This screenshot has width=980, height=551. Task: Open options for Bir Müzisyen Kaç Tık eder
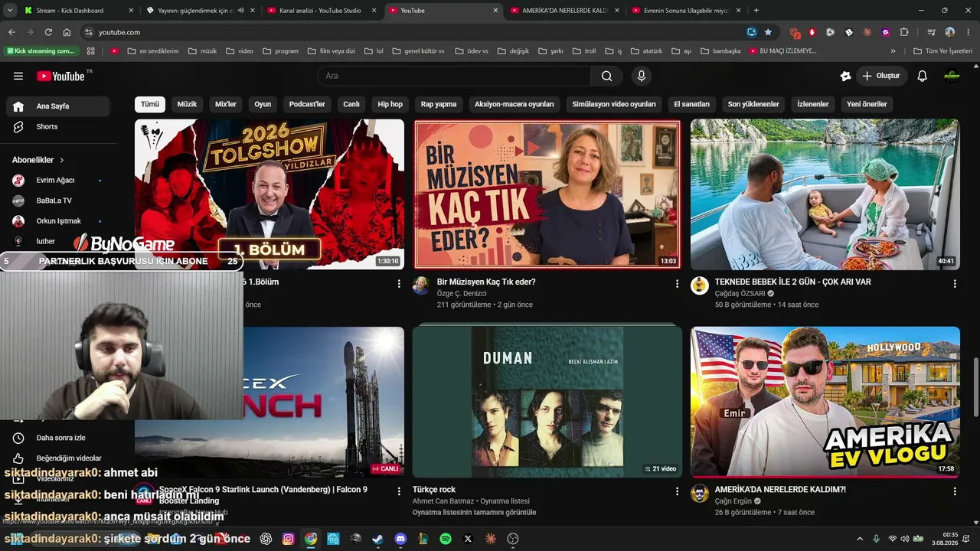677,283
